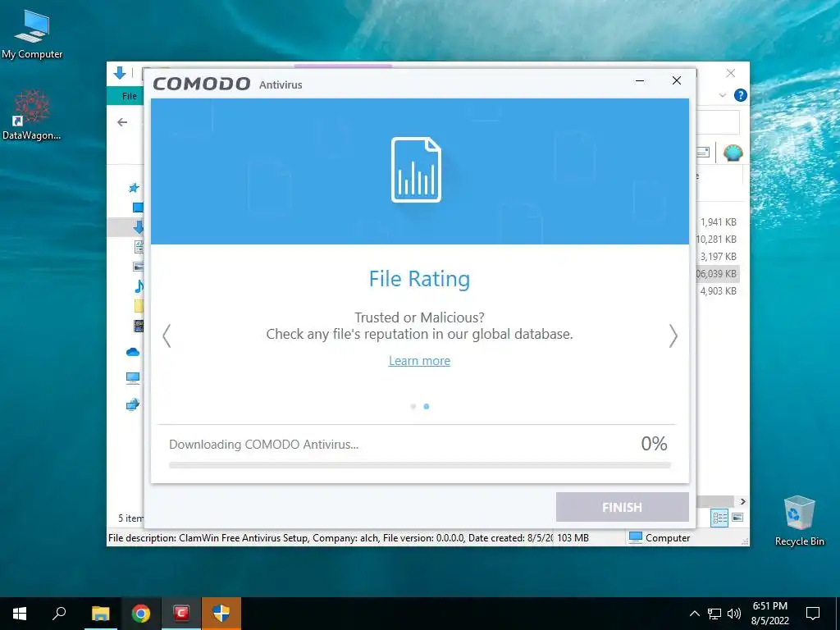The image size is (840, 630).
Task: Show hidden system tray icons
Action: pyautogui.click(x=694, y=614)
